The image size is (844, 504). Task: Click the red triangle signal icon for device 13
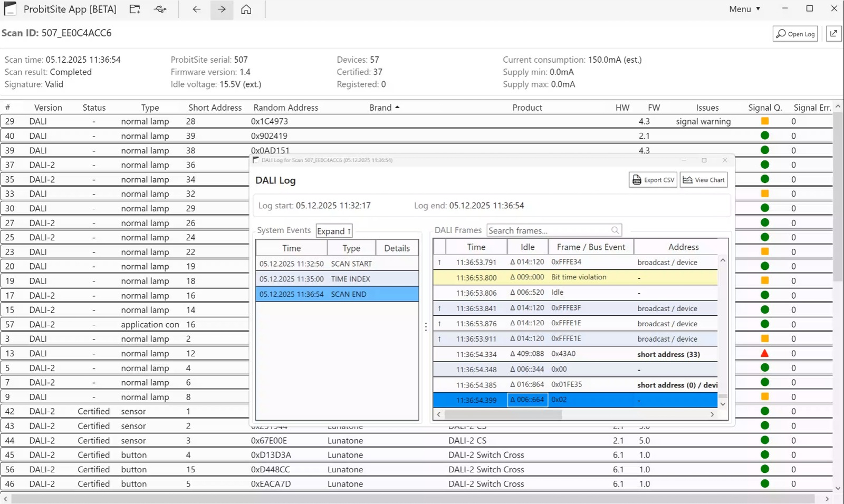pyautogui.click(x=764, y=353)
